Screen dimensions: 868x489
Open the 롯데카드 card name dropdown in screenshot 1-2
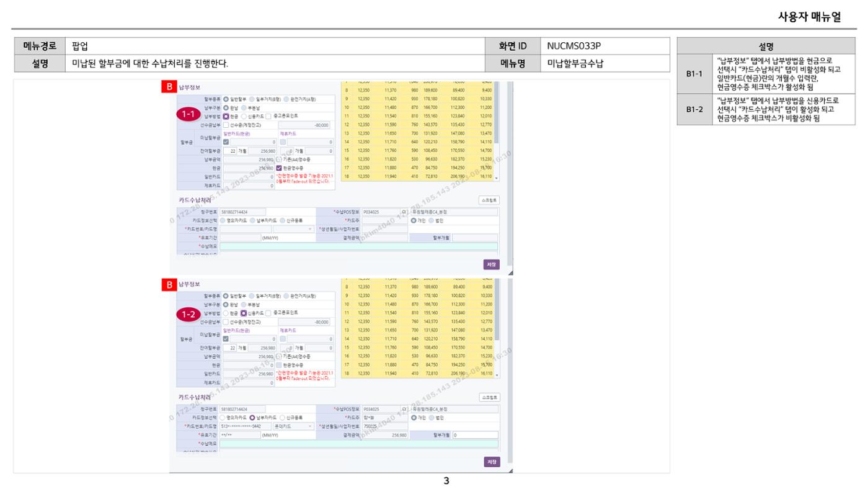coord(294,427)
